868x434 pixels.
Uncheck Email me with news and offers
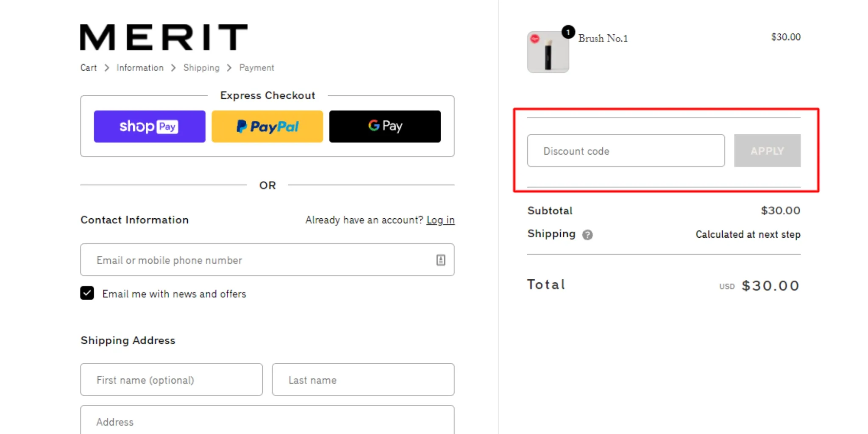(87, 293)
